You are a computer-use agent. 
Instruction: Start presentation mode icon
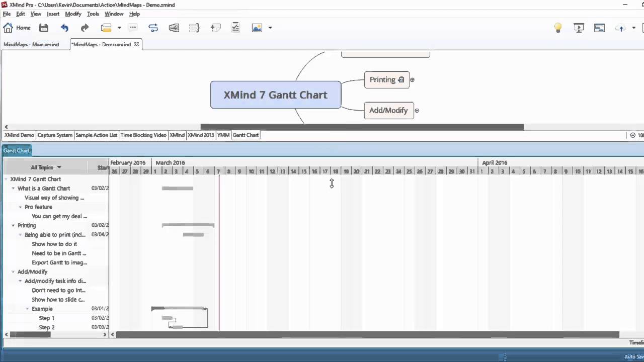579,28
